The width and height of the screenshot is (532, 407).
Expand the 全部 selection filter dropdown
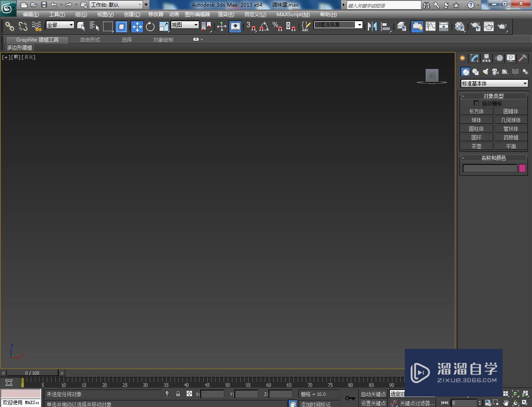pyautogui.click(x=60, y=25)
